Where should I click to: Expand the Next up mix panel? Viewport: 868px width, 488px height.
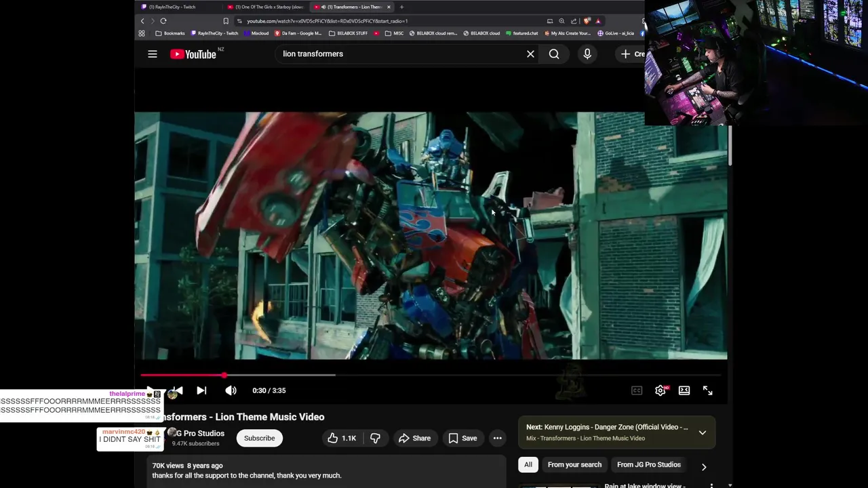703,432
